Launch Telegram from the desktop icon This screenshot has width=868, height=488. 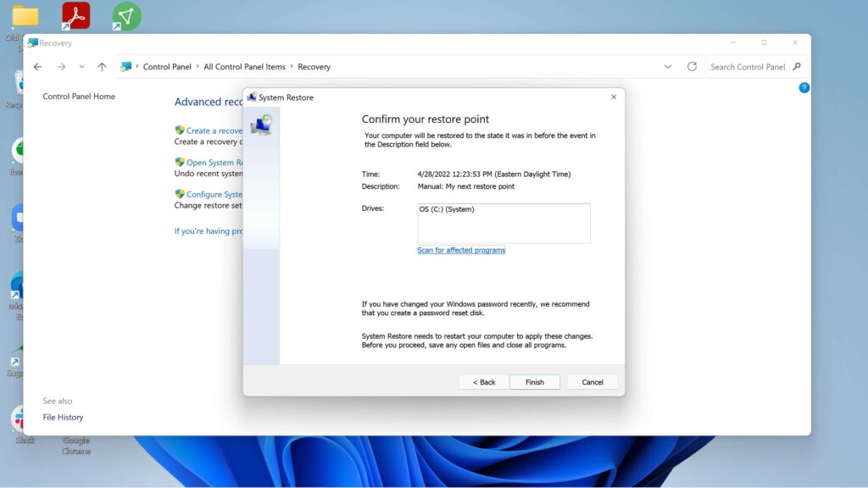[x=125, y=14]
